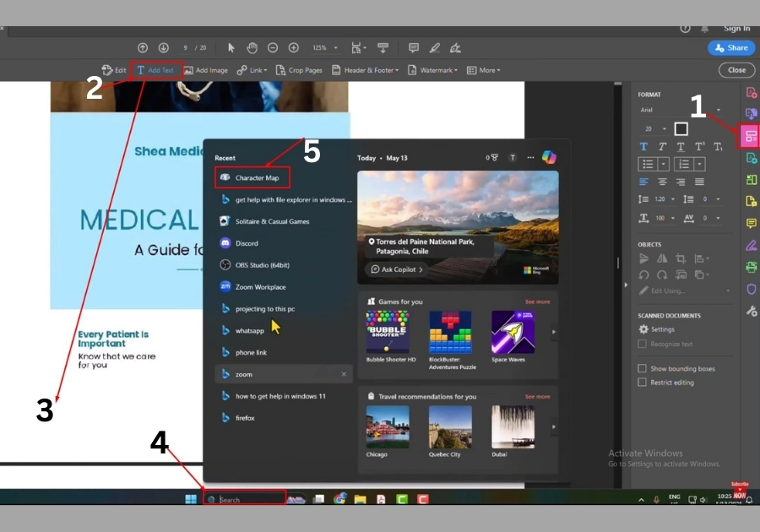
Task: Open the Chicago travel thumbnail
Action: click(x=388, y=426)
